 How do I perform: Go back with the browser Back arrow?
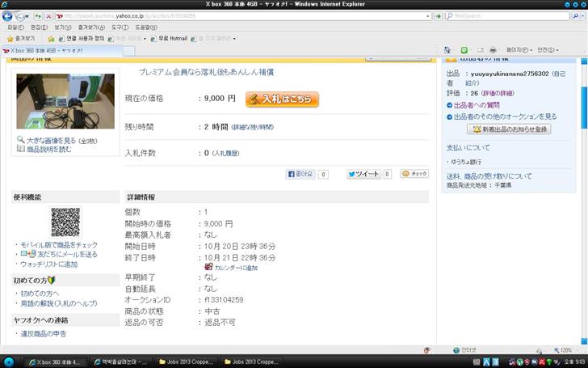7,16
